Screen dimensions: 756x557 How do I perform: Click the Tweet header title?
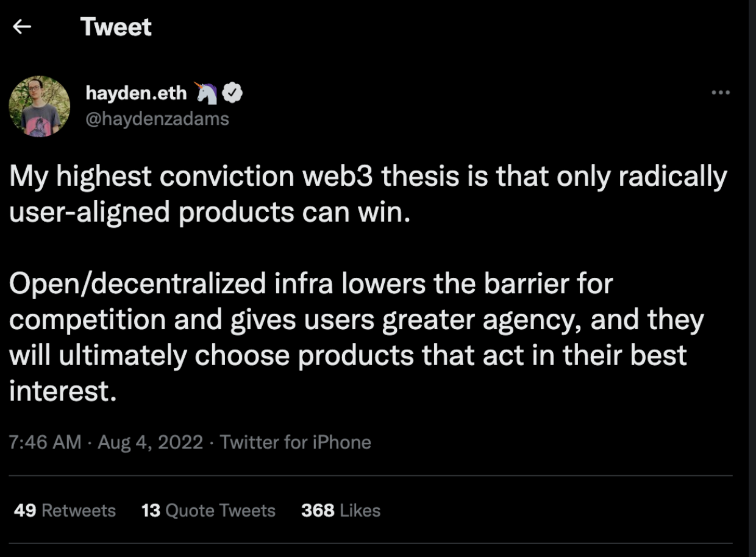(116, 27)
